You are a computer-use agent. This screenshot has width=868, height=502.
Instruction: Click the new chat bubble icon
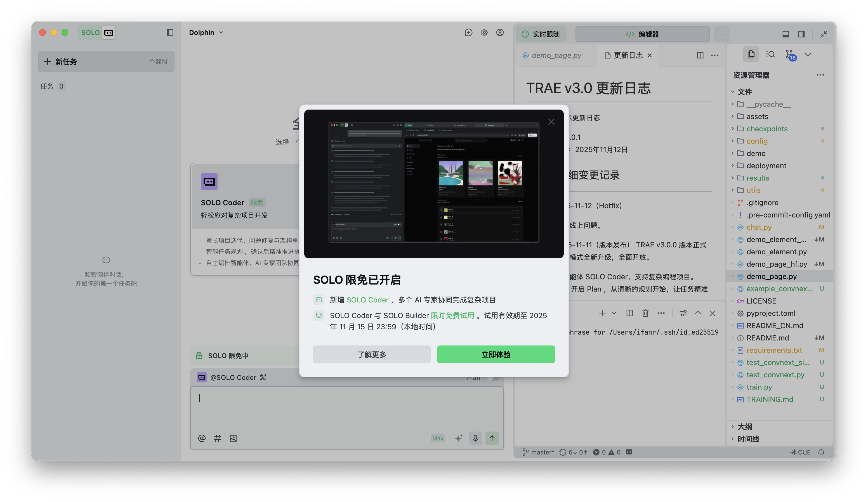pos(468,32)
